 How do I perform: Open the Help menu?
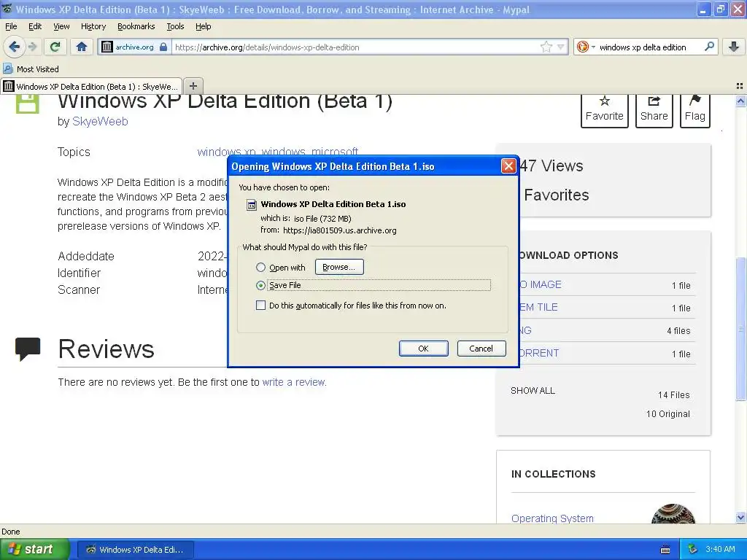click(x=204, y=26)
